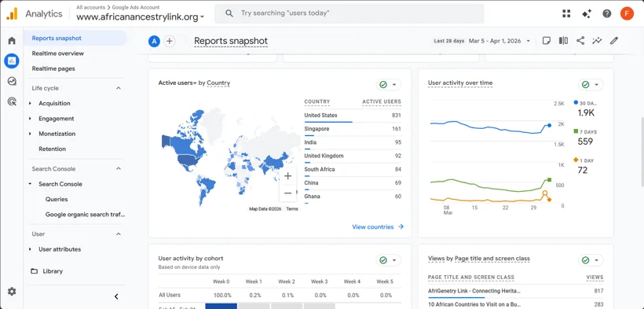This screenshot has height=309, width=644.
Task: Click the orange data point marker on chart
Action: pyautogui.click(x=545, y=193)
